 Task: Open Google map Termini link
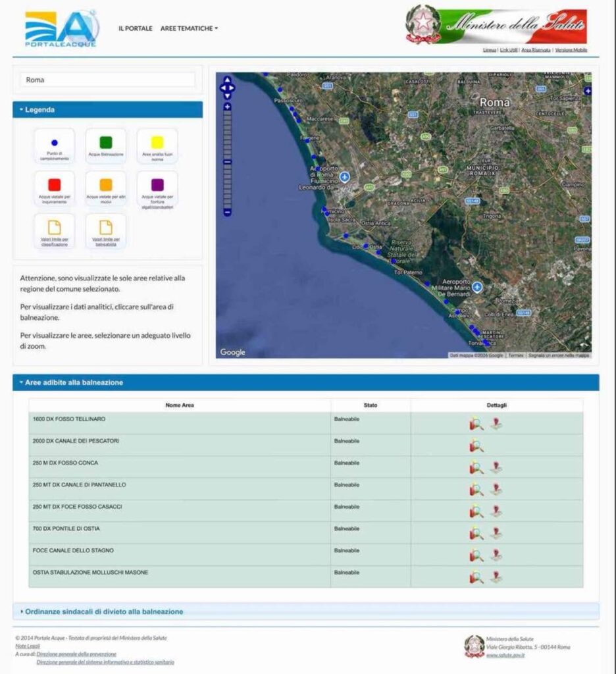click(x=516, y=355)
